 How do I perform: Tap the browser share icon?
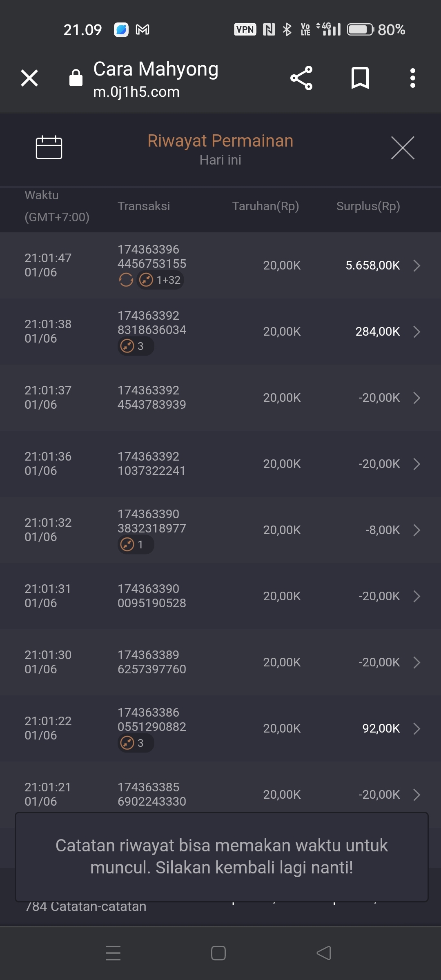pos(301,78)
